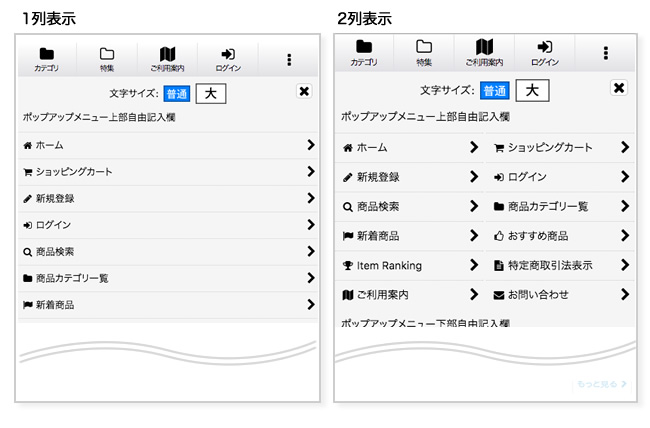Open ご利用案内 item in 2列表示 menu grid
The image size is (650, 428).
[x=409, y=295]
